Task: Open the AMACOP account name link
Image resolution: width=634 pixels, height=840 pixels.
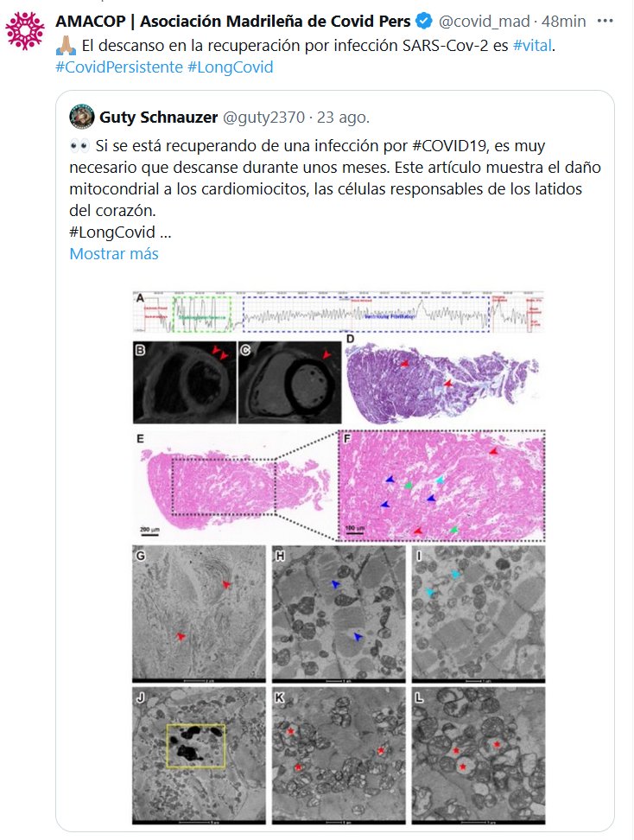Action: (x=233, y=20)
